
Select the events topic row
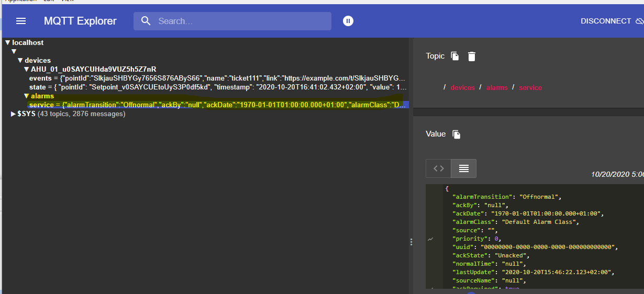209,78
